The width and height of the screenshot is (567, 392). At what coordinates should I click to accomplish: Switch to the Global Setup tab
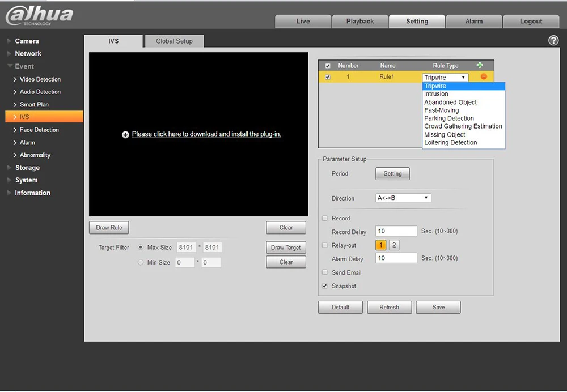174,41
